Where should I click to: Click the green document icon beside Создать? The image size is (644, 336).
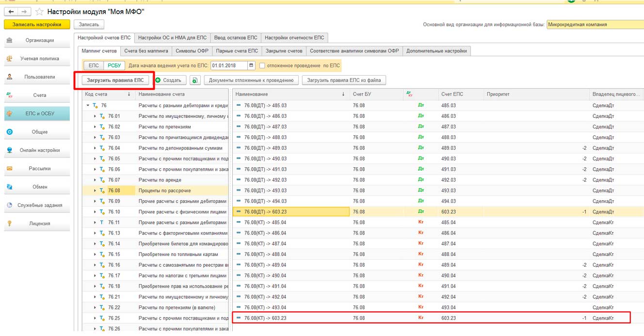194,80
